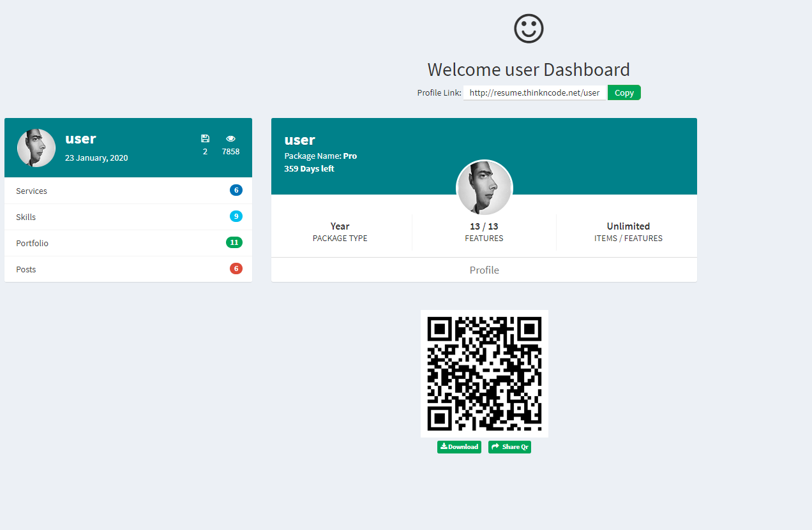
Task: Click the Skills count badge 9
Action: (236, 216)
